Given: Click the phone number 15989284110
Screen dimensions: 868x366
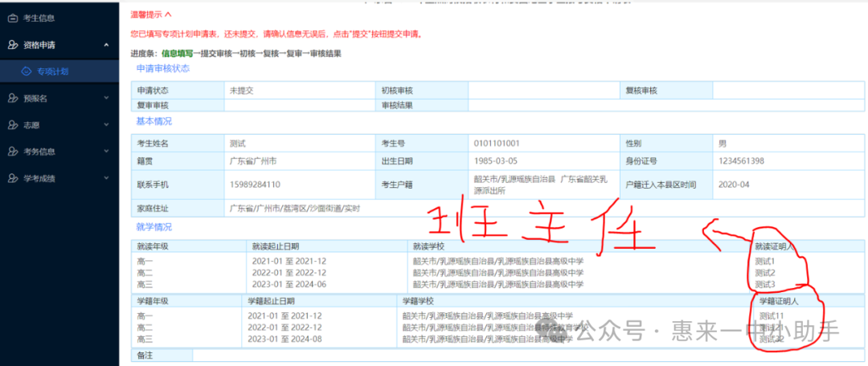Looking at the screenshot, I should click(x=255, y=184).
